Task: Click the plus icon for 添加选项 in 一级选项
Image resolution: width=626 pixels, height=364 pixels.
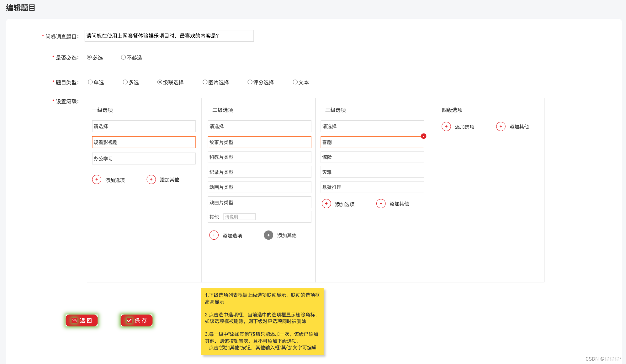Action: [x=97, y=179]
